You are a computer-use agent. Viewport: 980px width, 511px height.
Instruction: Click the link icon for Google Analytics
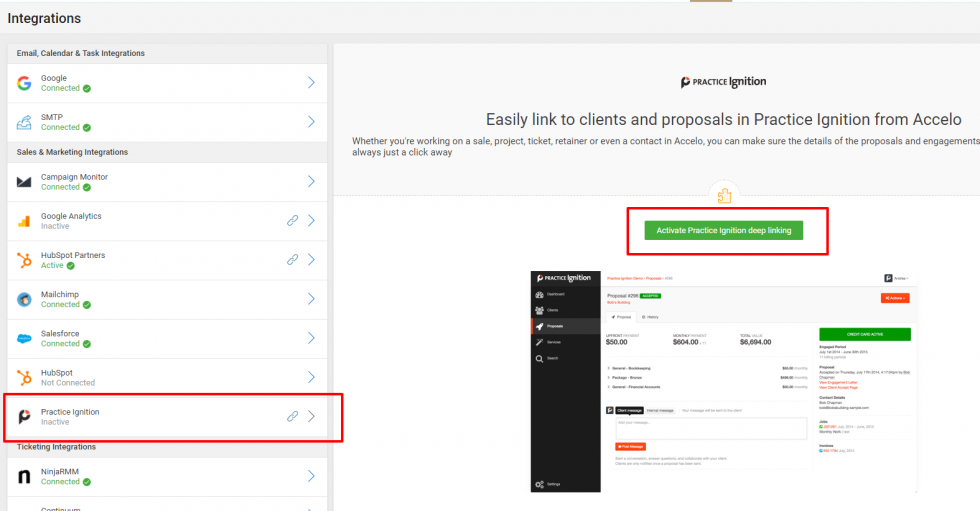coord(292,221)
